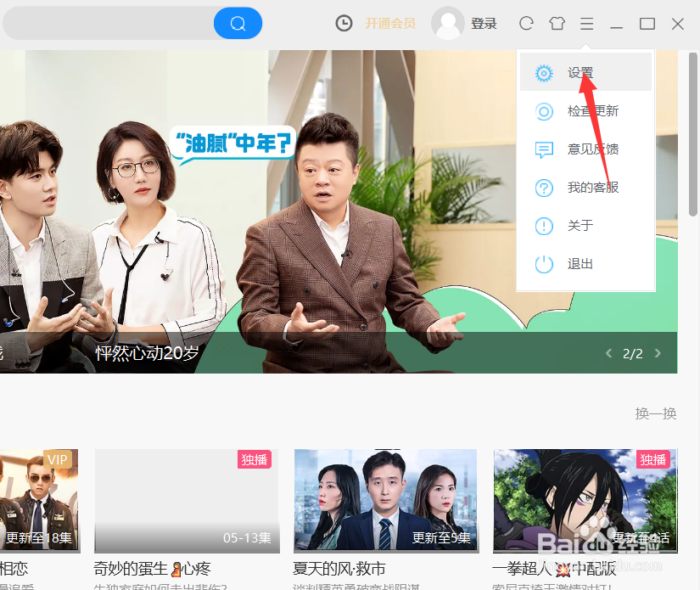Screen dimensions: 700x590
Task: Open the thumbnail labeled 更新至5集
Action: (386, 501)
